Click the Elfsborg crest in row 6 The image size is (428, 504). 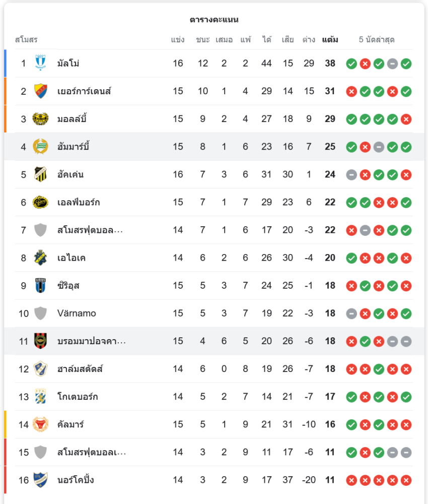click(40, 202)
